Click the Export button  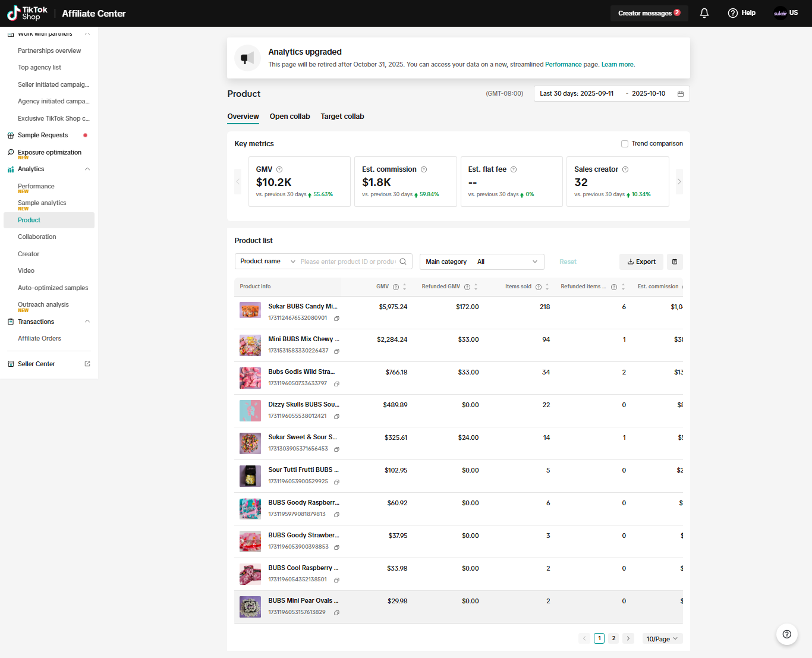[641, 262]
